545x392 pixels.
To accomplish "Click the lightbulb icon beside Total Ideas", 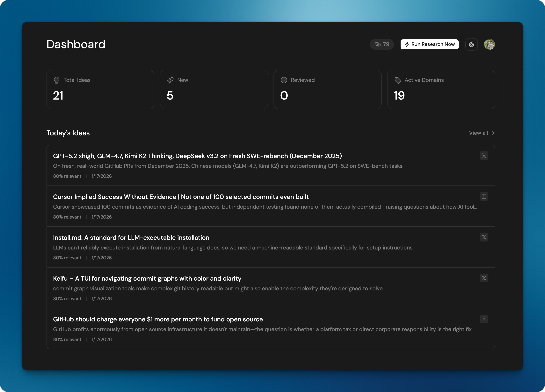I will click(57, 80).
